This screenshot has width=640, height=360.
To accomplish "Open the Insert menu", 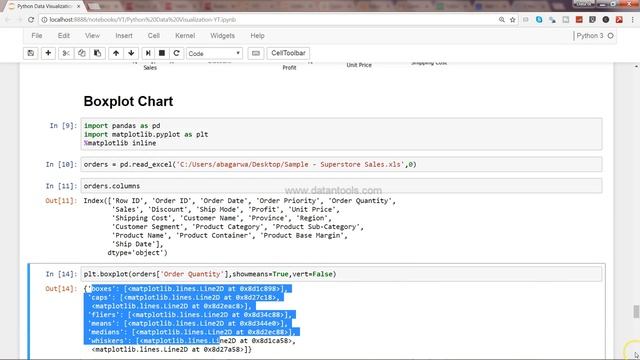I will point(124,36).
